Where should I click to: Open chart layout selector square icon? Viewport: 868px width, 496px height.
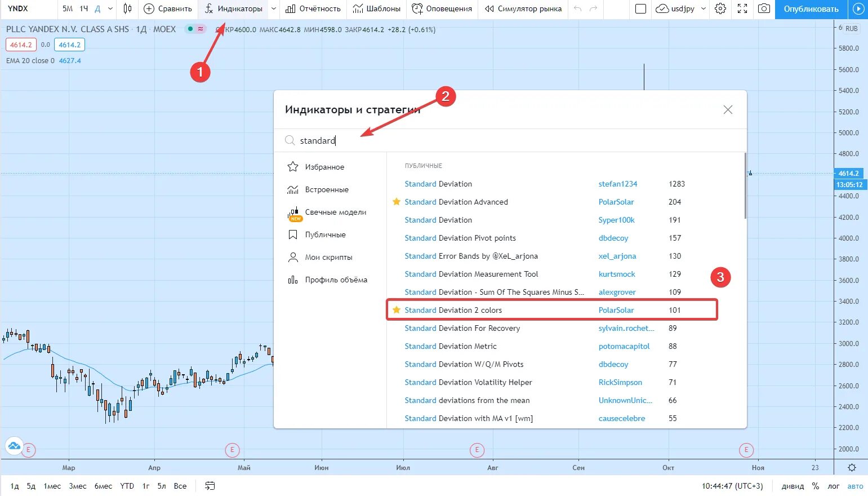pos(640,8)
